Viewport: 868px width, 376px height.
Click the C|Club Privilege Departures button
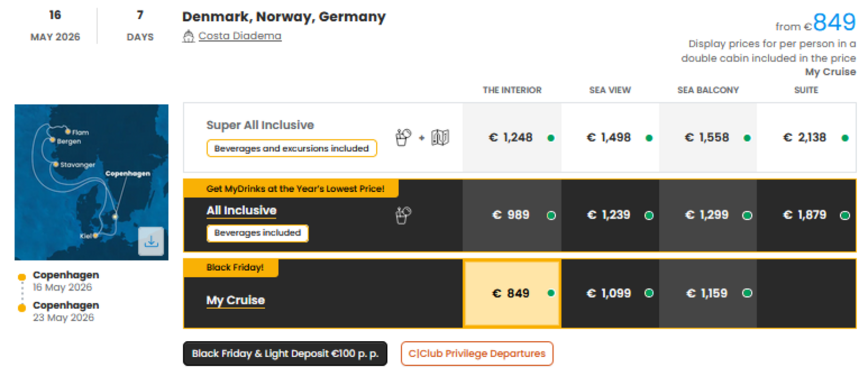click(476, 353)
